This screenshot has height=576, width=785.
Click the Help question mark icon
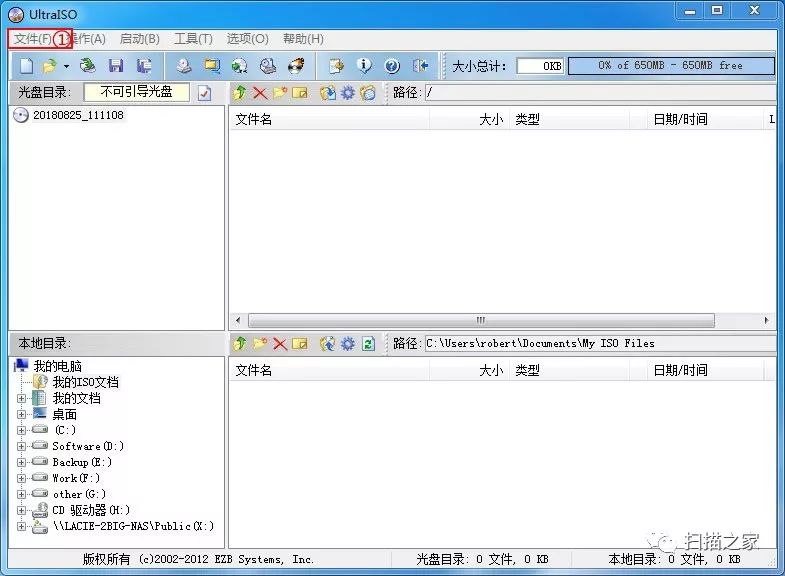coord(392,66)
